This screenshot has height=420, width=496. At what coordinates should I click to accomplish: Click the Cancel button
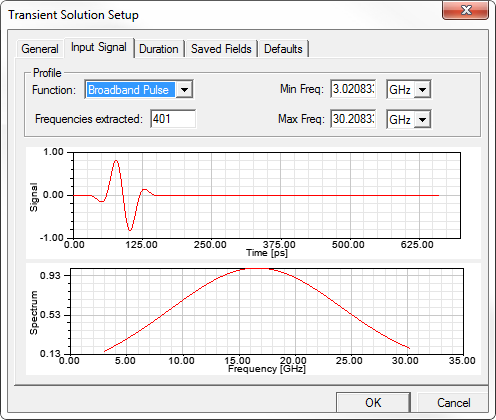coord(453,402)
